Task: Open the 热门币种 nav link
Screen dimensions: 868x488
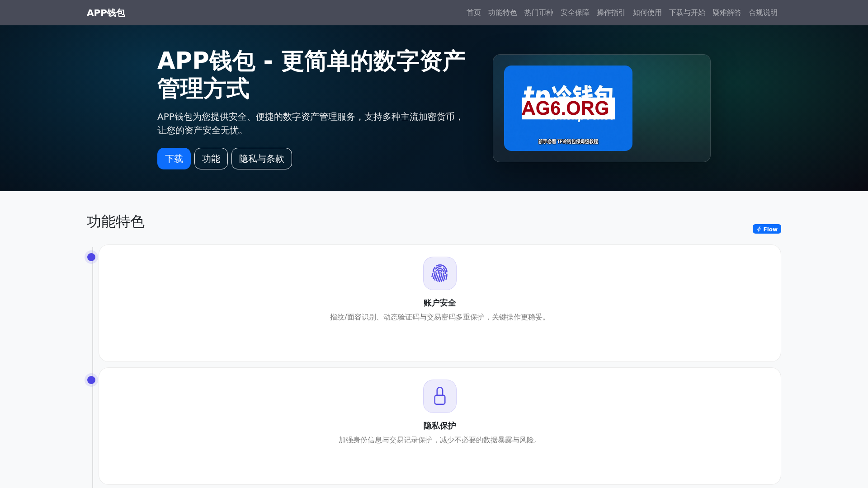Action: coord(539,13)
